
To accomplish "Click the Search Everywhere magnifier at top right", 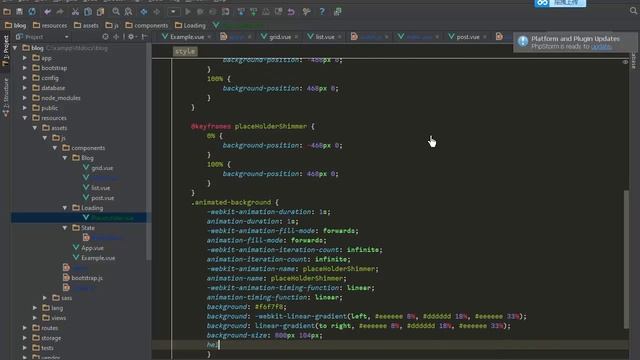I will [633, 11].
